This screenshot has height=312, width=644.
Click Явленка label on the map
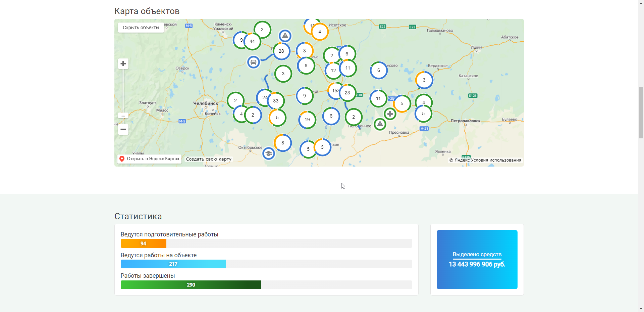(x=443, y=151)
